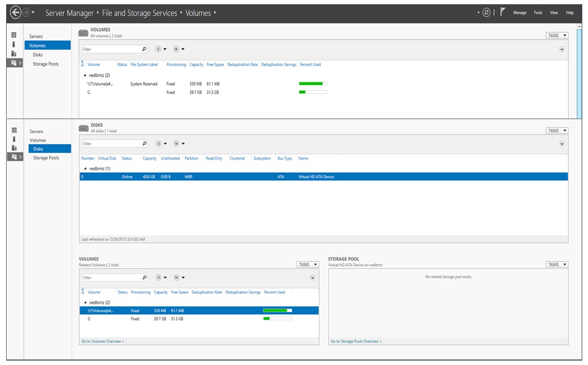This screenshot has height=365, width=588.
Task: Sort by Deduplication Rate in All volumes panel
Action: click(242, 64)
